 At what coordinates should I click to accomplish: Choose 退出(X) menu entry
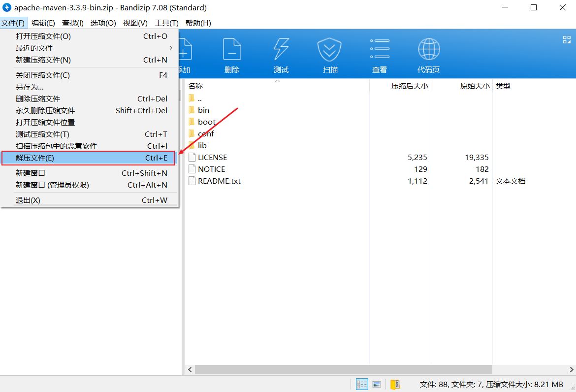(89, 200)
